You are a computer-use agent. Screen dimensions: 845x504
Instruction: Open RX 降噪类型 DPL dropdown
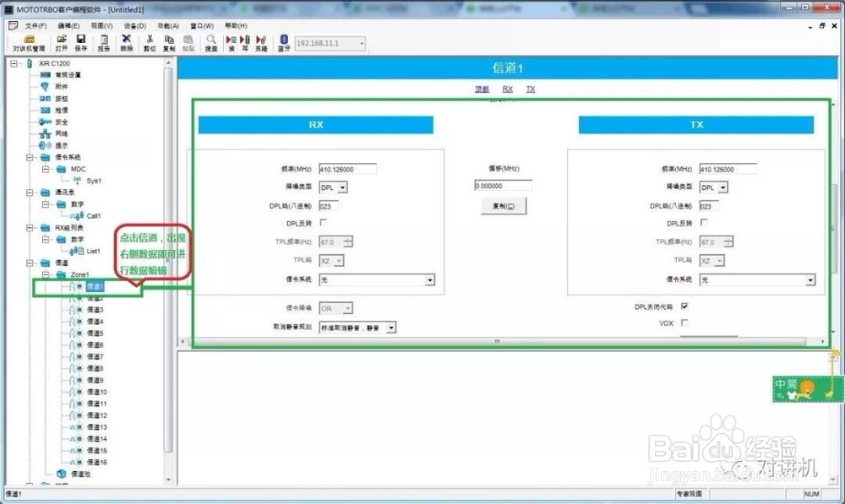(x=343, y=187)
